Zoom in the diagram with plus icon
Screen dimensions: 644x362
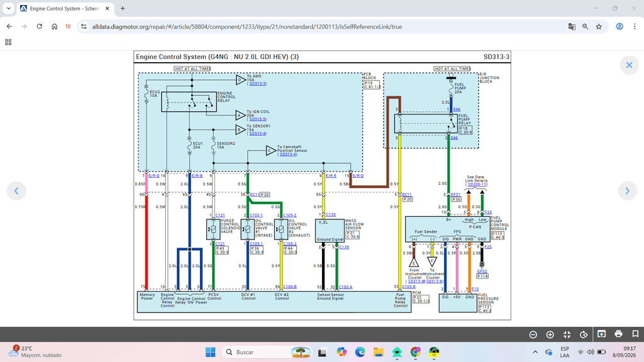point(550,334)
